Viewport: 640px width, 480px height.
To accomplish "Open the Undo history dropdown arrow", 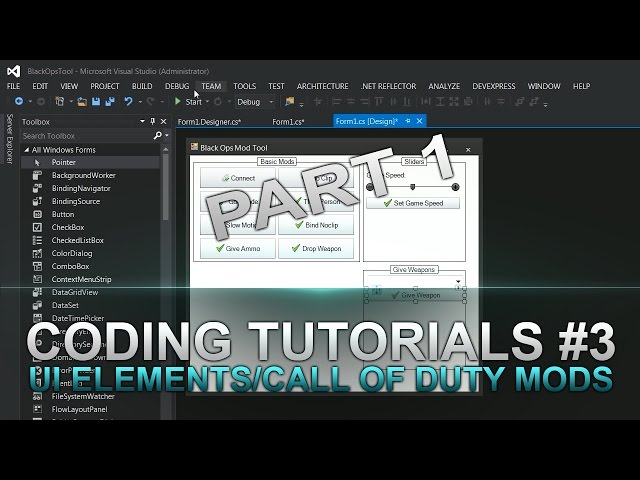I will coord(140,102).
